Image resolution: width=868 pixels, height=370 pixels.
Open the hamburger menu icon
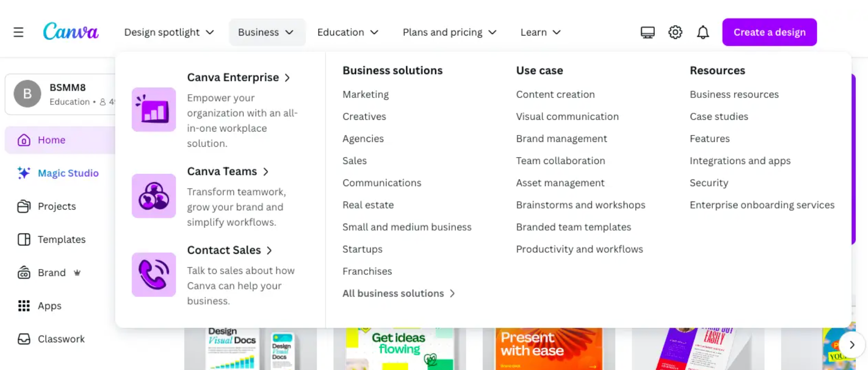(18, 32)
